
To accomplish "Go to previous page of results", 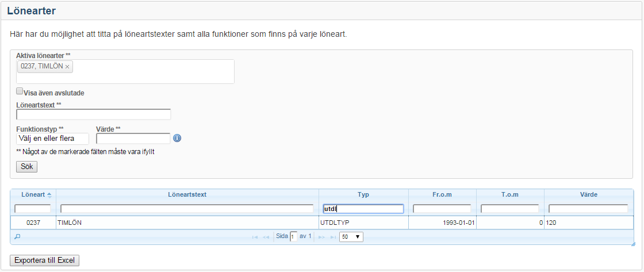I will pyautogui.click(x=266, y=237).
